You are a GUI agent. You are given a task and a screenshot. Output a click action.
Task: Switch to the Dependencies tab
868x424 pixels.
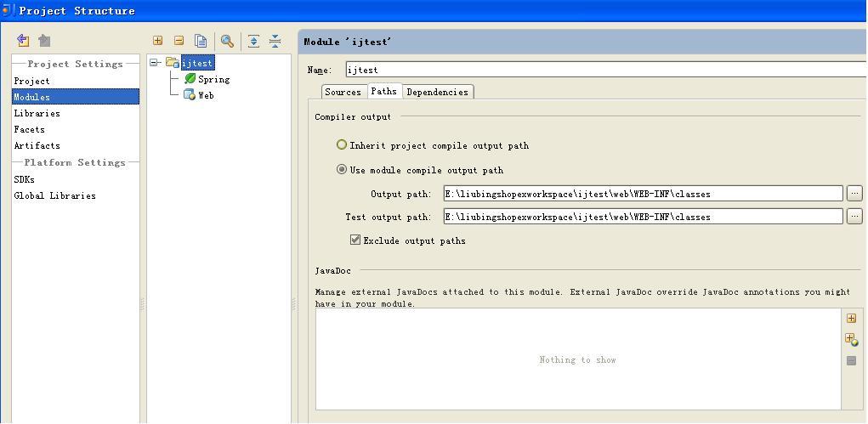(x=437, y=92)
